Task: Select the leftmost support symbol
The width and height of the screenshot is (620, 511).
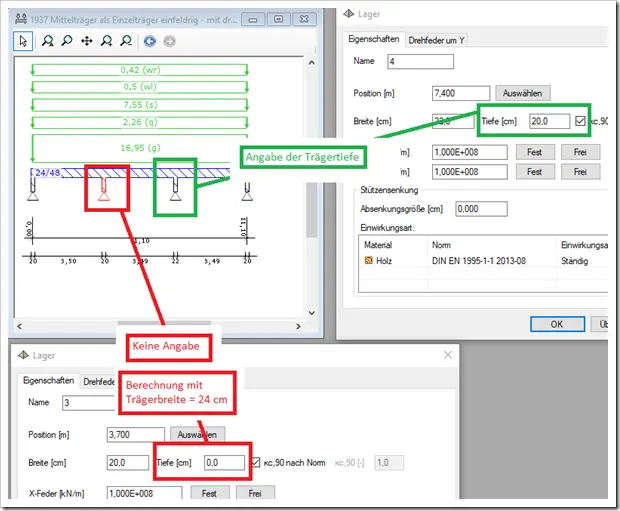Action: tap(33, 189)
